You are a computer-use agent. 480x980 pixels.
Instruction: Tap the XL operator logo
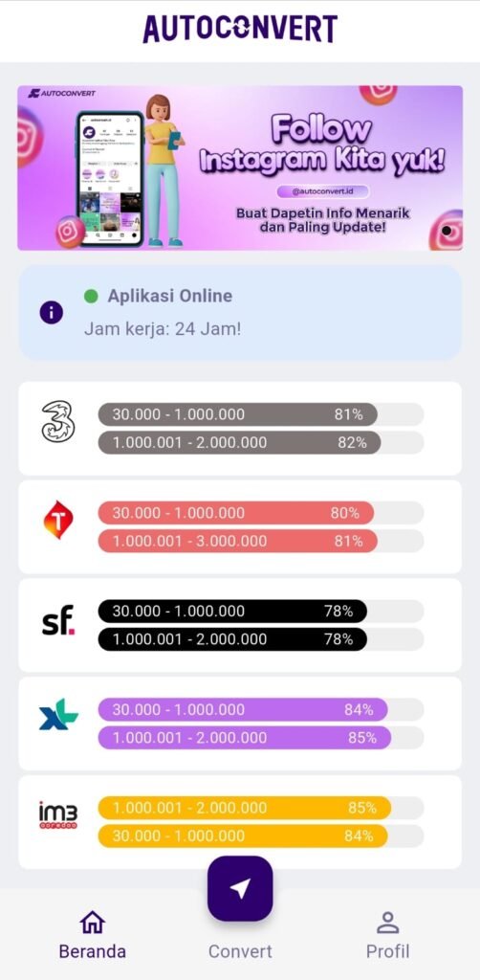[58, 714]
